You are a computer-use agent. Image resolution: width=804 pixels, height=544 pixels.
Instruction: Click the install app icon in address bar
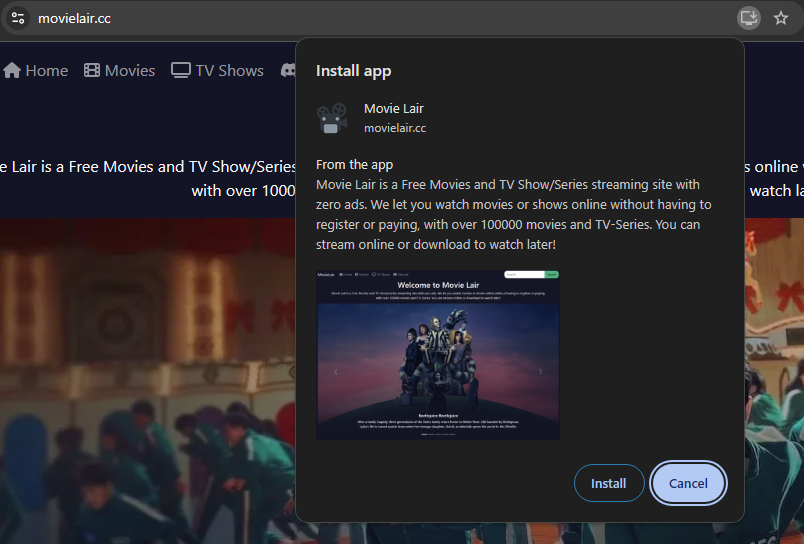[x=749, y=18]
